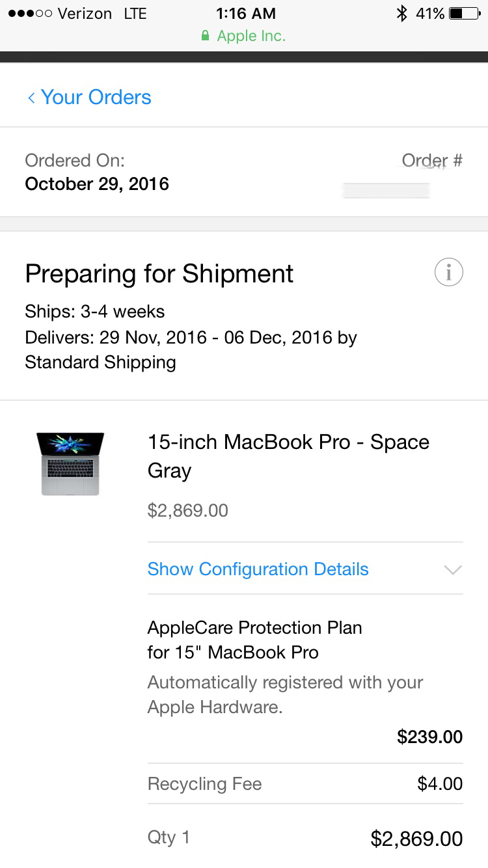Tap the October 29, 2016 order date
The width and height of the screenshot is (488, 868).
97,184
